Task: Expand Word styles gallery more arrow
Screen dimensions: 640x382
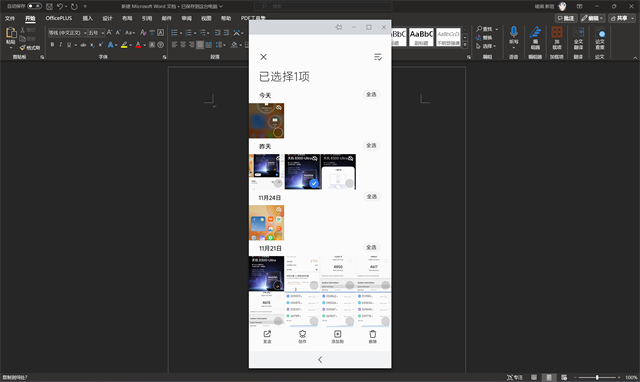Action: pos(465,45)
